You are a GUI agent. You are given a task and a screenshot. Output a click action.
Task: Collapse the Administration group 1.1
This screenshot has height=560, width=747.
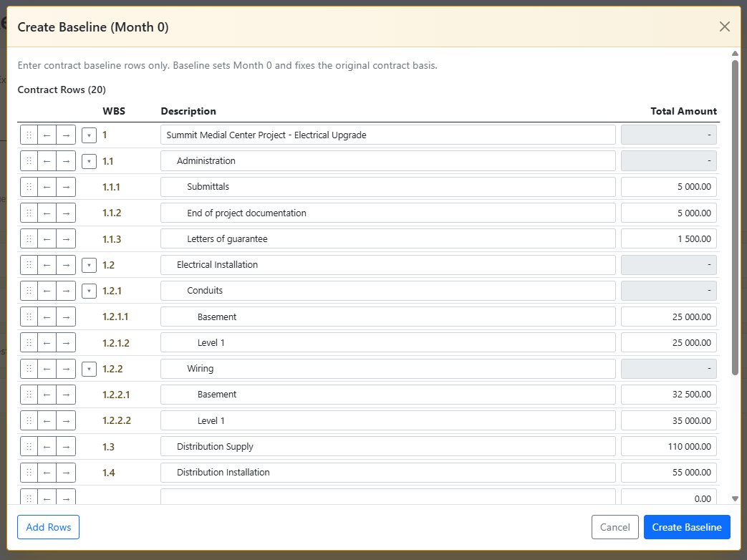(89, 161)
